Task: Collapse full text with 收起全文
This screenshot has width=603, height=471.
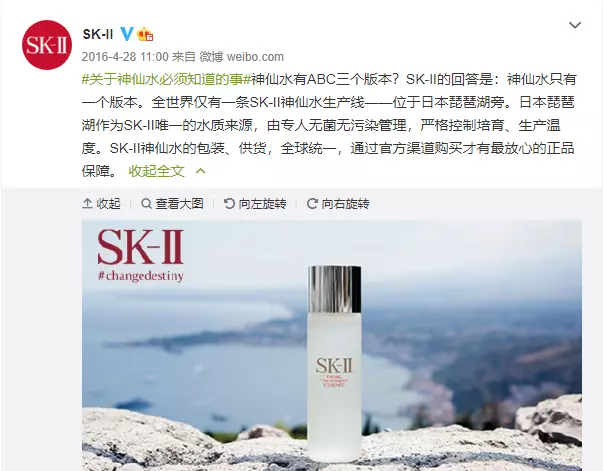Action: (x=157, y=171)
